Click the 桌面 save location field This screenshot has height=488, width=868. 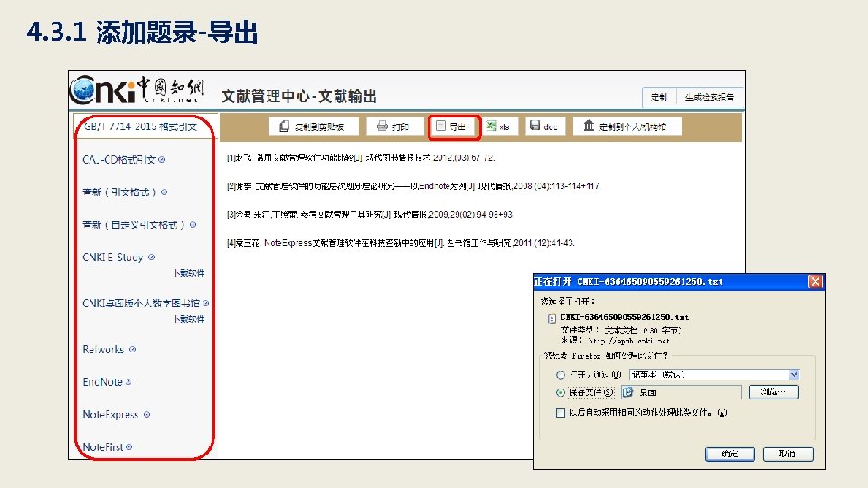click(x=682, y=392)
